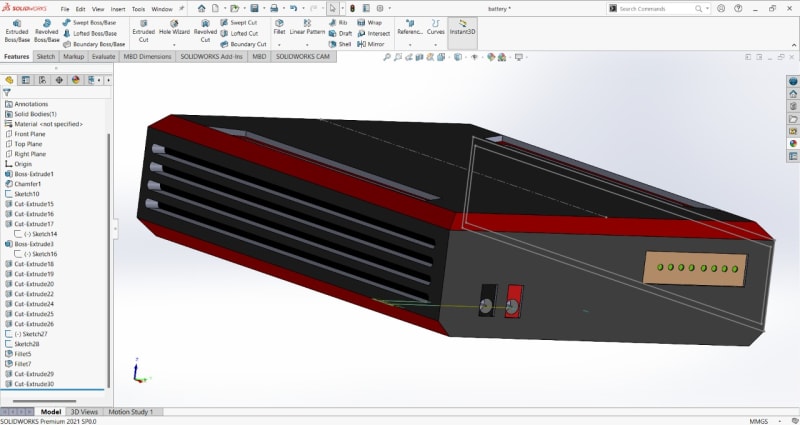Screen dimensions: 800x425
Task: Toggle the Instant3D mode
Action: [x=462, y=30]
